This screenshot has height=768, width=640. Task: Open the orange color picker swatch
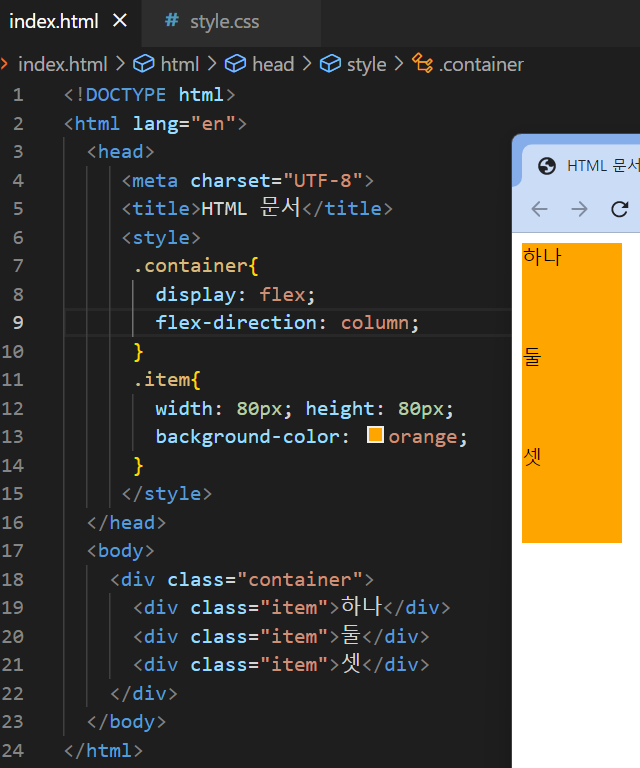[375, 434]
